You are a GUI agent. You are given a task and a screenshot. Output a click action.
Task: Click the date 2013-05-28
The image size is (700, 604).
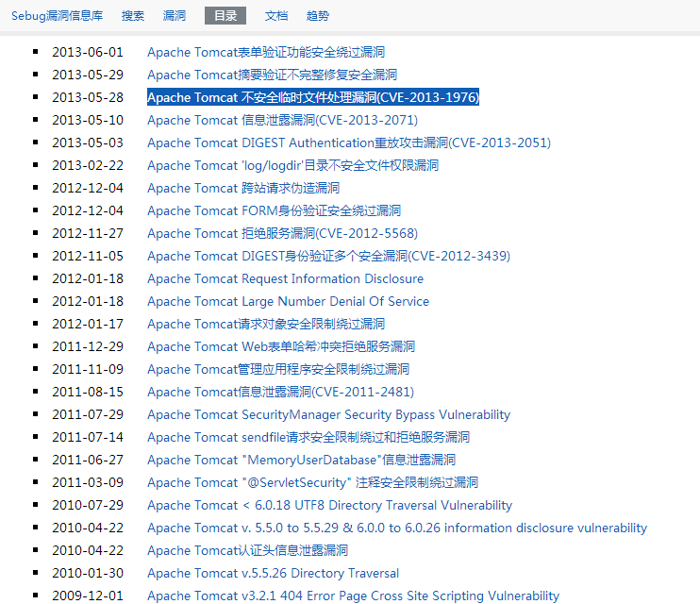point(88,97)
